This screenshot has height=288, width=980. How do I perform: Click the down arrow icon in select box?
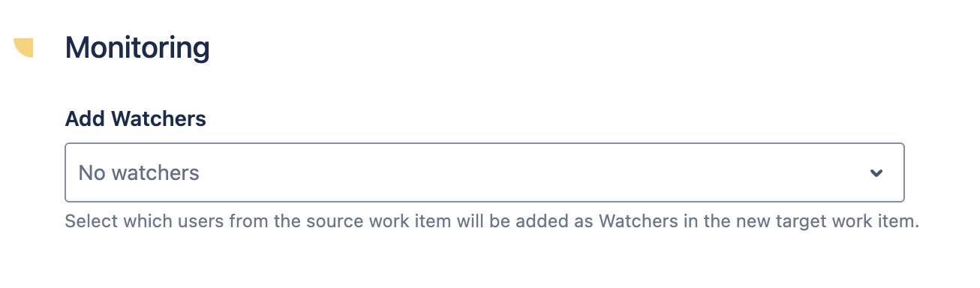coord(876,173)
